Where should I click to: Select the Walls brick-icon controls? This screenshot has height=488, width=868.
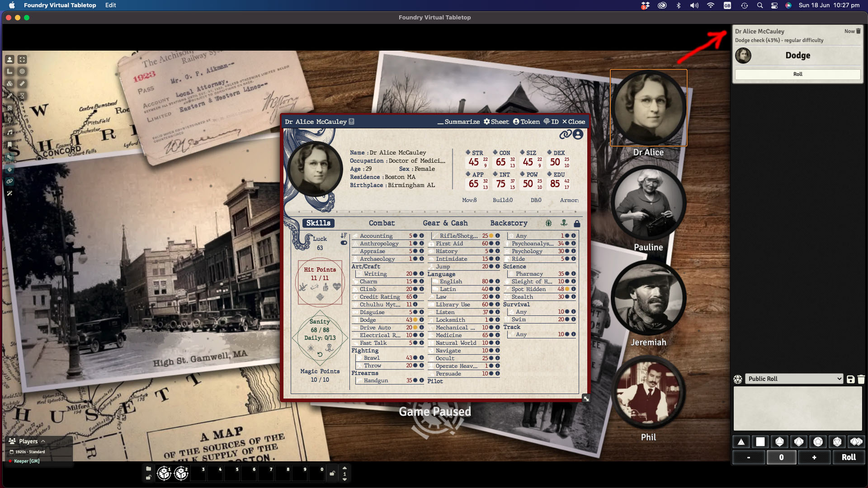(x=9, y=108)
